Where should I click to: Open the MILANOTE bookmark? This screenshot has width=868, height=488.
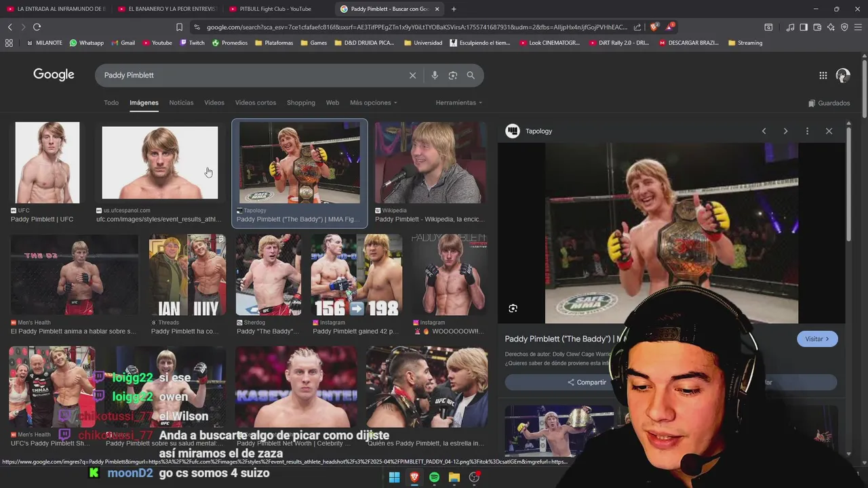(x=44, y=43)
